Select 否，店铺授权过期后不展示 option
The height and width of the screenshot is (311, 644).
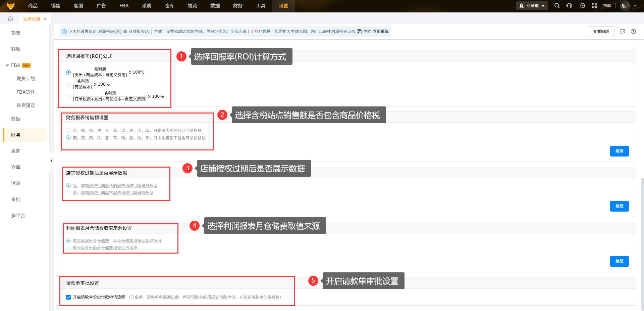click(x=68, y=193)
